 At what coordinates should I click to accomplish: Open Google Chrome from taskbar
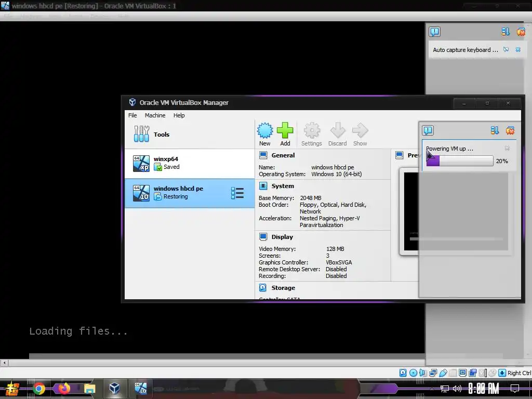coord(39,389)
